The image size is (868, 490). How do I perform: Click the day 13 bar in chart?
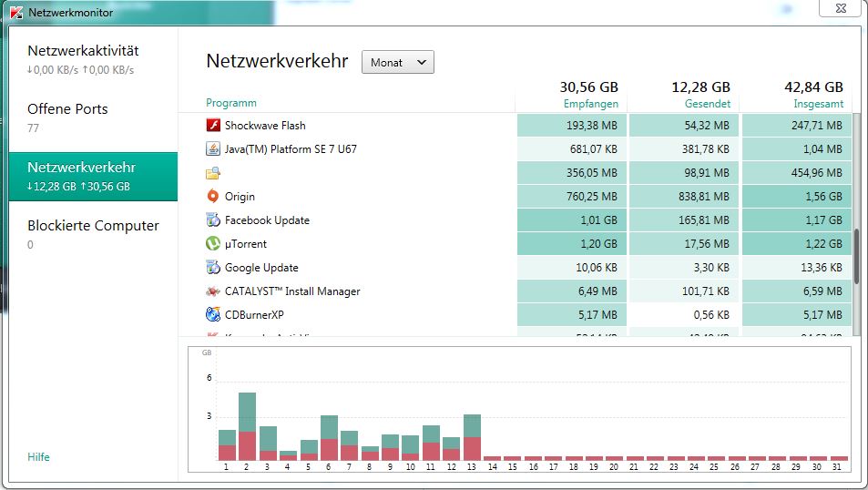(x=472, y=437)
